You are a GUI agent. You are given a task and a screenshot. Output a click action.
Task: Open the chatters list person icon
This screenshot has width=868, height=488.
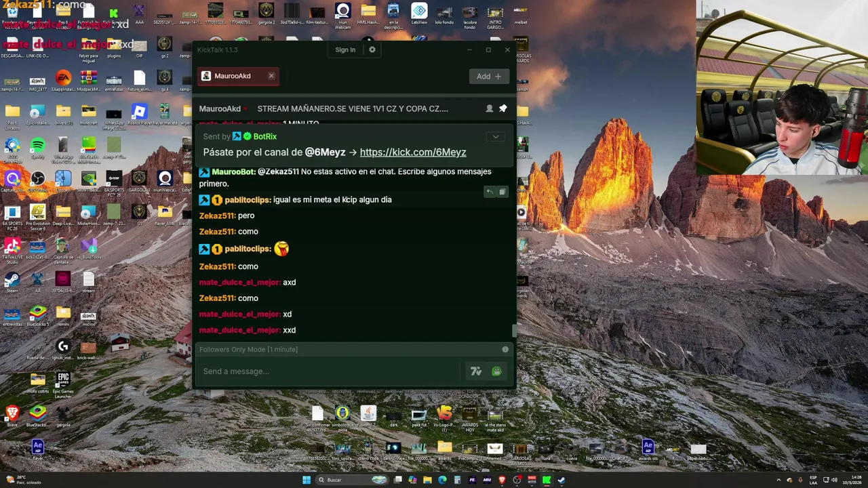489,108
